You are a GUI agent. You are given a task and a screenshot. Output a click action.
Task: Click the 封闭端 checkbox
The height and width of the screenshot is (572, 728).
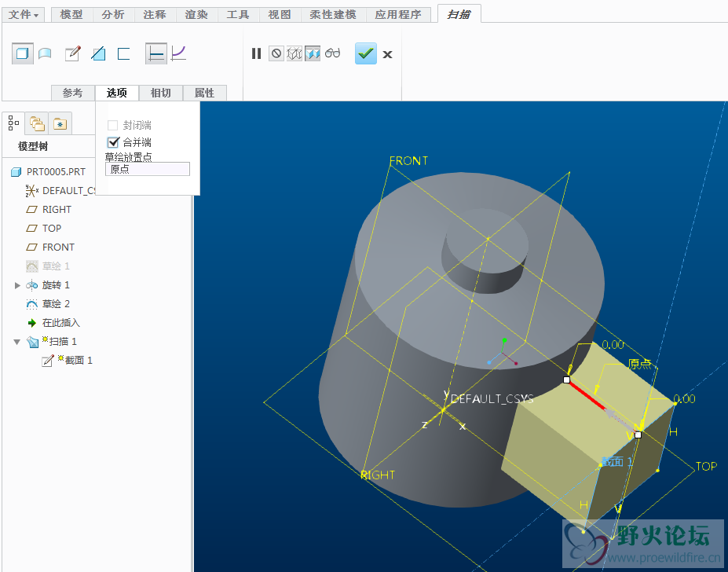click(112, 125)
